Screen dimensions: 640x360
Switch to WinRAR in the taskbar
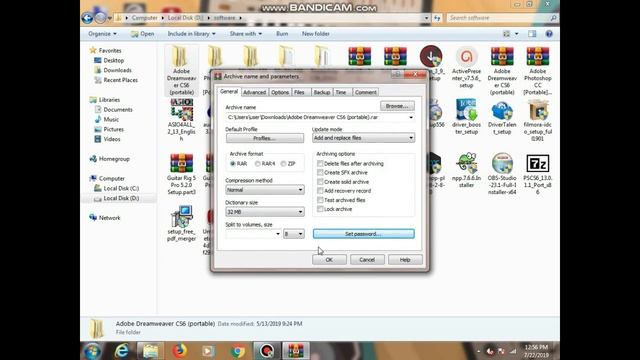296,351
